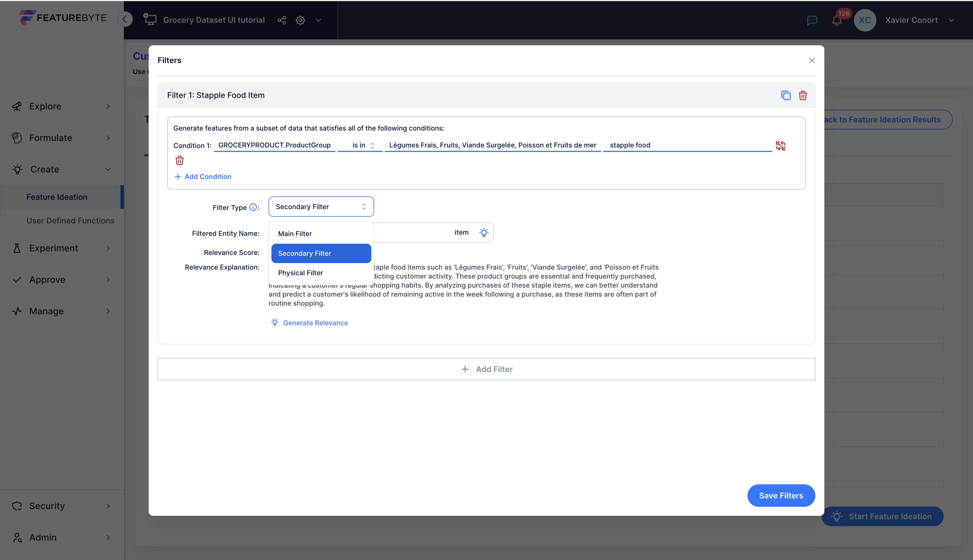Open the chat messages icon

[812, 20]
